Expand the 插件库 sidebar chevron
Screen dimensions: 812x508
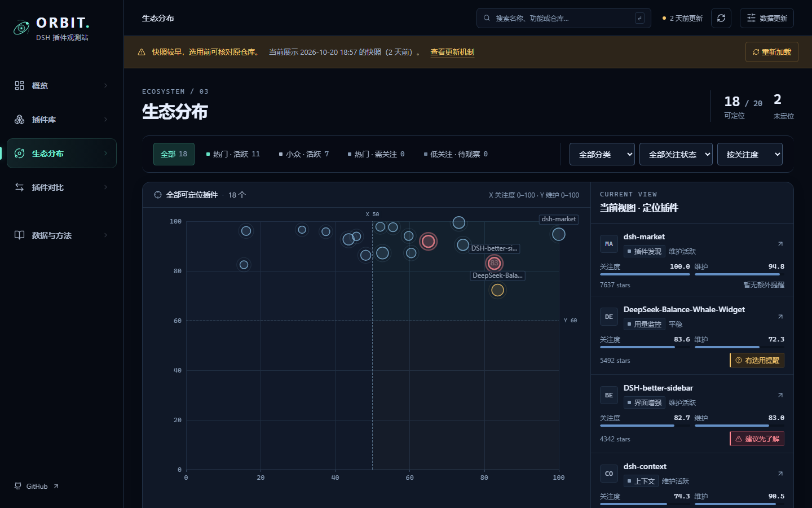(105, 119)
